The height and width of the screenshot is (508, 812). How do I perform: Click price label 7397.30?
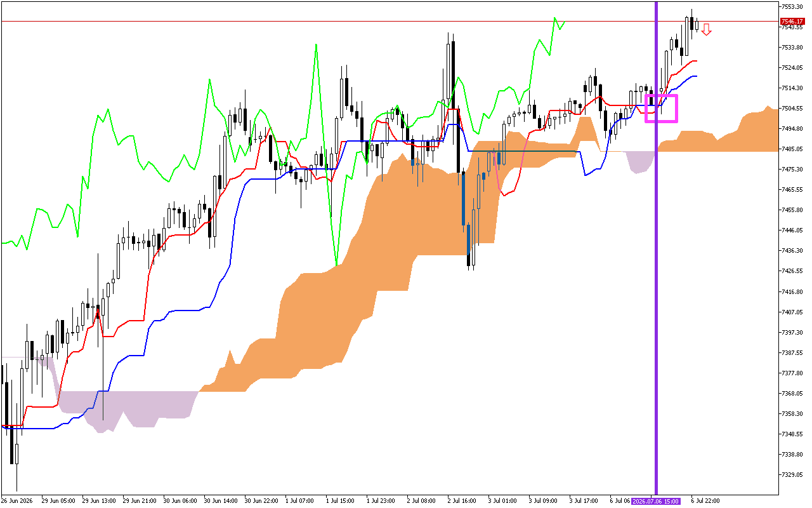[x=793, y=332]
